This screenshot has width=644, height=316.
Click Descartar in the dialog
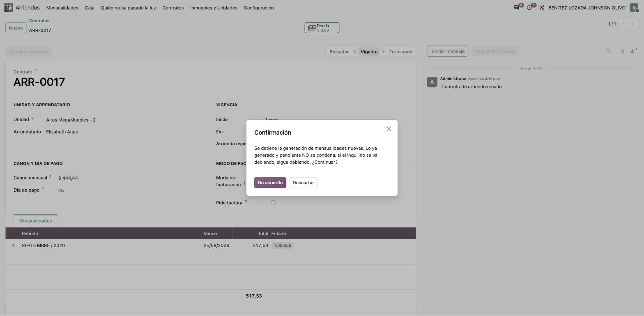[x=303, y=183]
